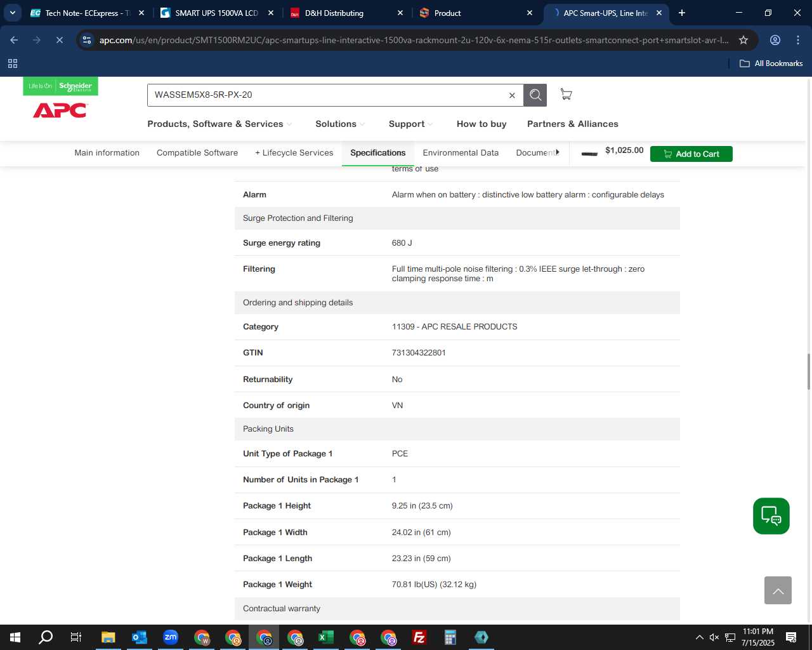This screenshot has width=812, height=650.
Task: Expand Products, Software & Services menu
Action: (219, 124)
